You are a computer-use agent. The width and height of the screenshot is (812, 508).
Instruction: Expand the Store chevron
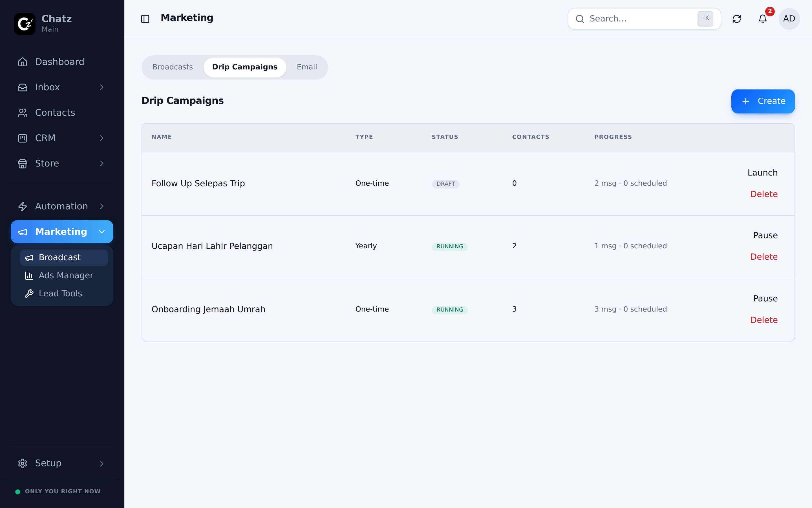[102, 163]
